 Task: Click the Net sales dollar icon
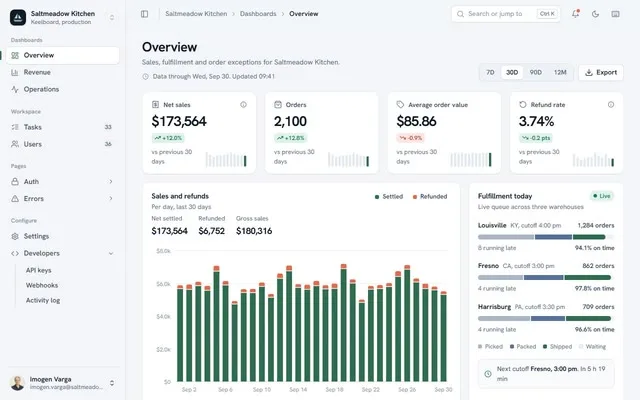pyautogui.click(x=156, y=105)
